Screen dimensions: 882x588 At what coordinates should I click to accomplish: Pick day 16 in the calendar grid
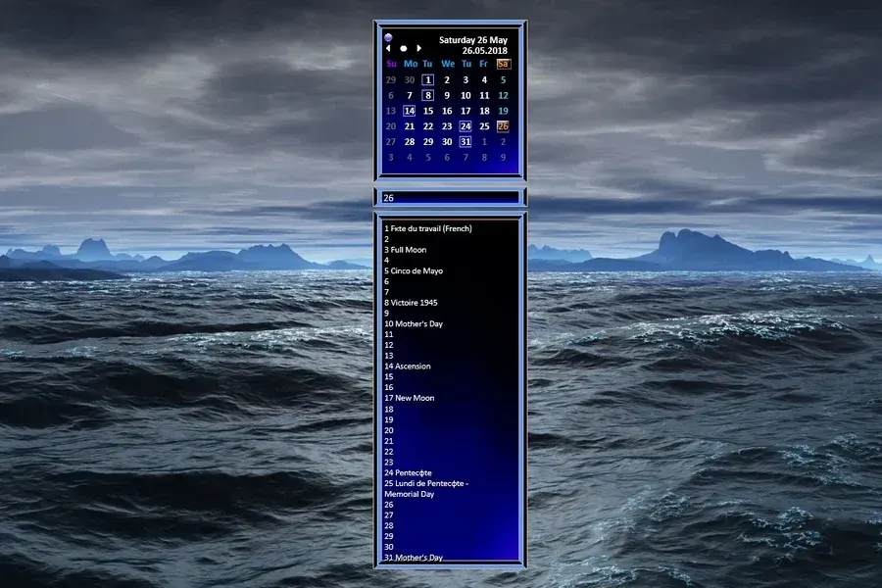447,111
